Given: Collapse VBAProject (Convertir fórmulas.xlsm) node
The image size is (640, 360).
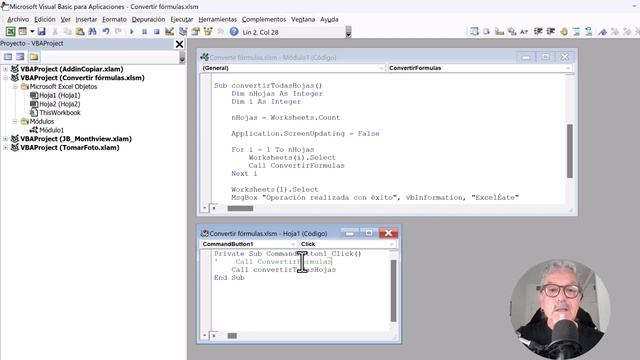Looking at the screenshot, I should (5, 78).
